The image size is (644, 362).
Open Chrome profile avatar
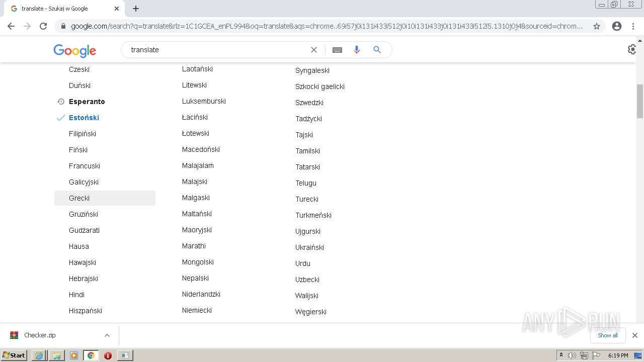click(617, 26)
